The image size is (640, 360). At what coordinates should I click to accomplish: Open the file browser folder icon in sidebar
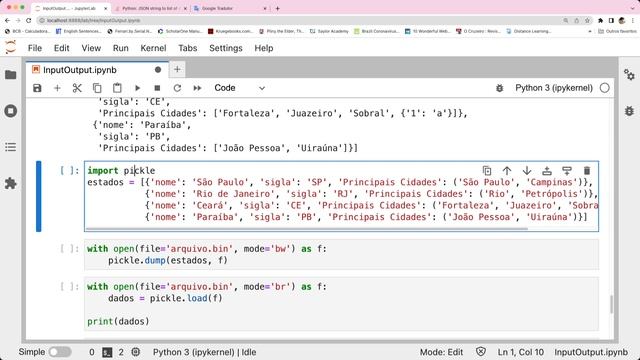click(11, 75)
